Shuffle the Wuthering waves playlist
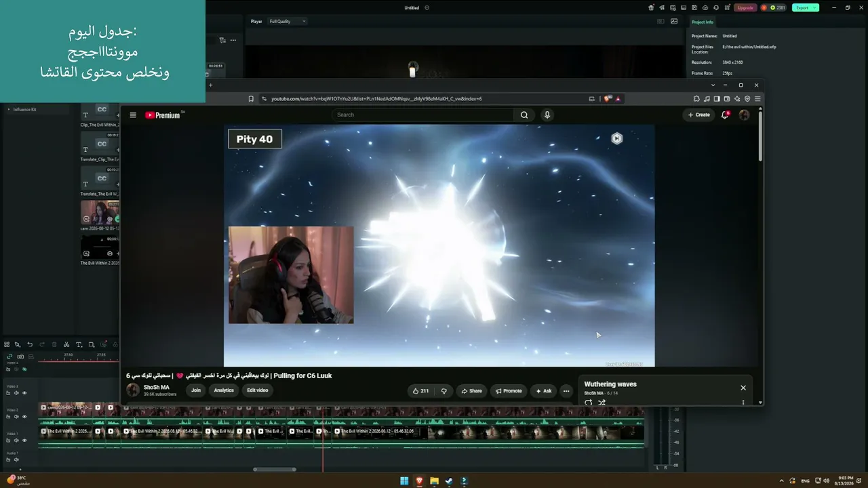 pos(601,403)
